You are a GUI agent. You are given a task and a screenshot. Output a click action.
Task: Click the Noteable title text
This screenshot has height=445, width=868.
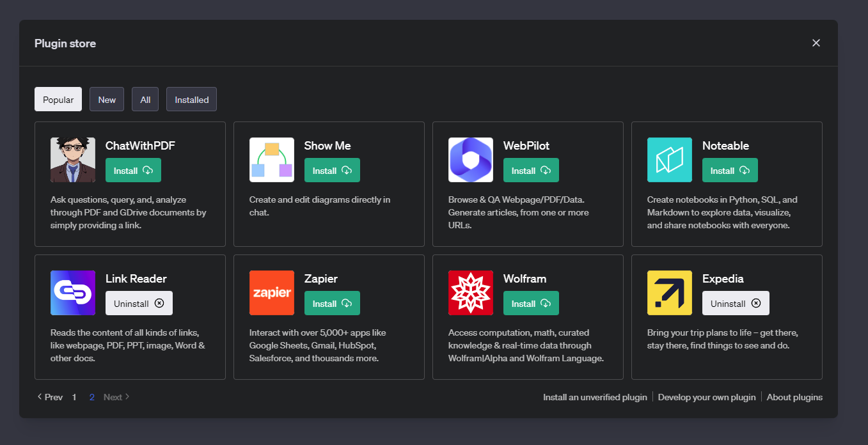725,146
